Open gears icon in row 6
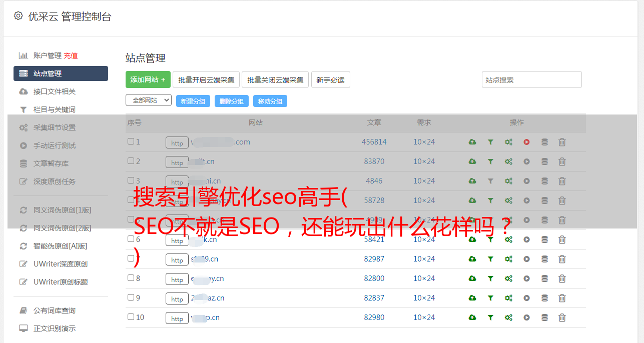The width and height of the screenshot is (644, 343). tap(508, 239)
